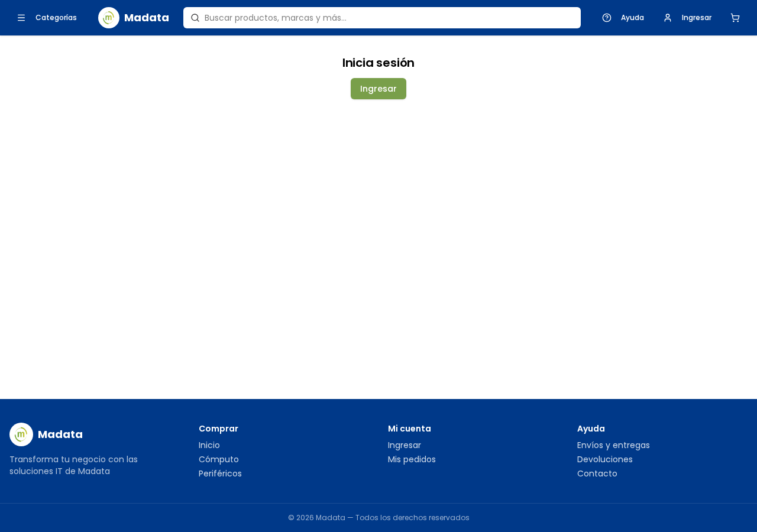This screenshot has height=532, width=757.
Task: Open the Ayuda help circle icon
Action: 607,18
